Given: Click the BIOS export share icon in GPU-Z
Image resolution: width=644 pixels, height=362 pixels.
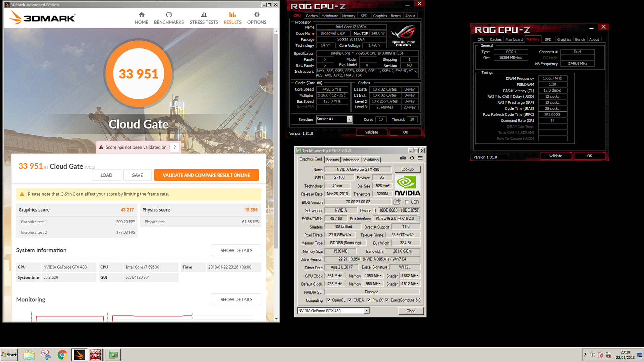Looking at the screenshot, I should tap(397, 202).
